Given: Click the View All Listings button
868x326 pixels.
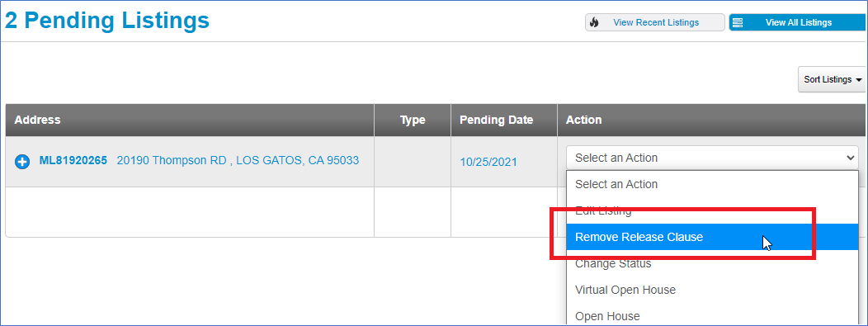Looking at the screenshot, I should coord(798,22).
